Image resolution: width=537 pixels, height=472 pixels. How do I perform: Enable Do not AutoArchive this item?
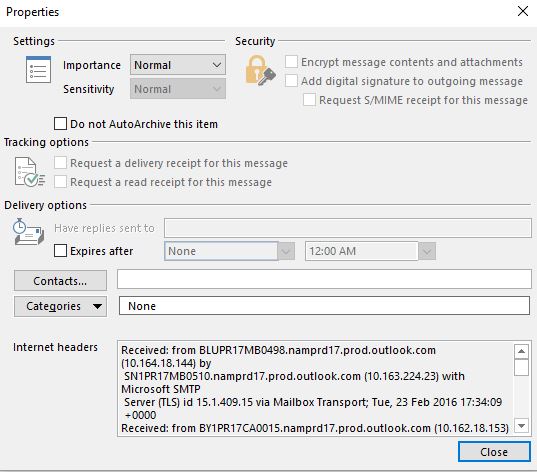click(60, 124)
